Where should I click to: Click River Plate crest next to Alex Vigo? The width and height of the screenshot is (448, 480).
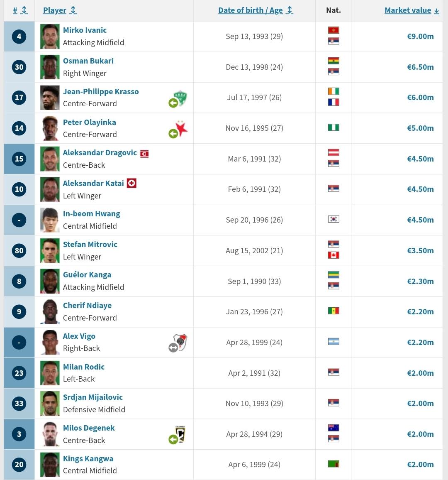point(180,342)
